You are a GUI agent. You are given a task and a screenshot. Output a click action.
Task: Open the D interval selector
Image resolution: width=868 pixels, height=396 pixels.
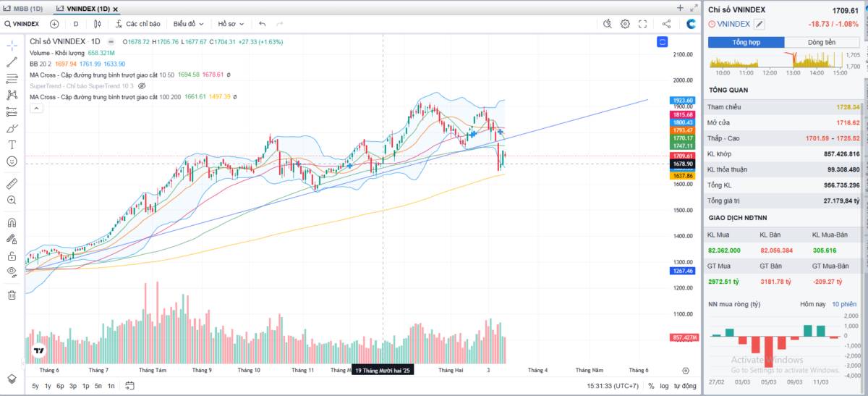(76, 24)
